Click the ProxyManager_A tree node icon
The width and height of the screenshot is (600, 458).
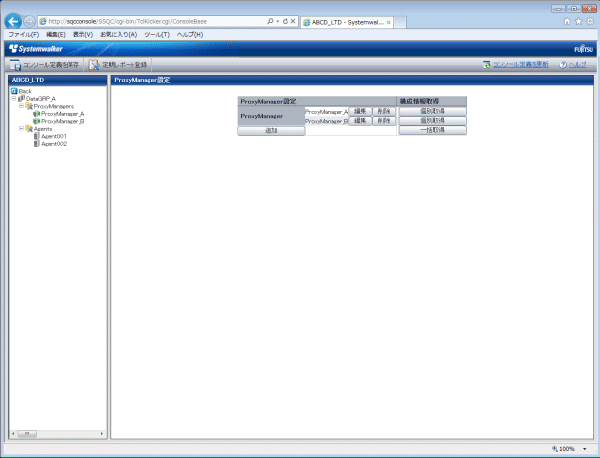[37, 114]
